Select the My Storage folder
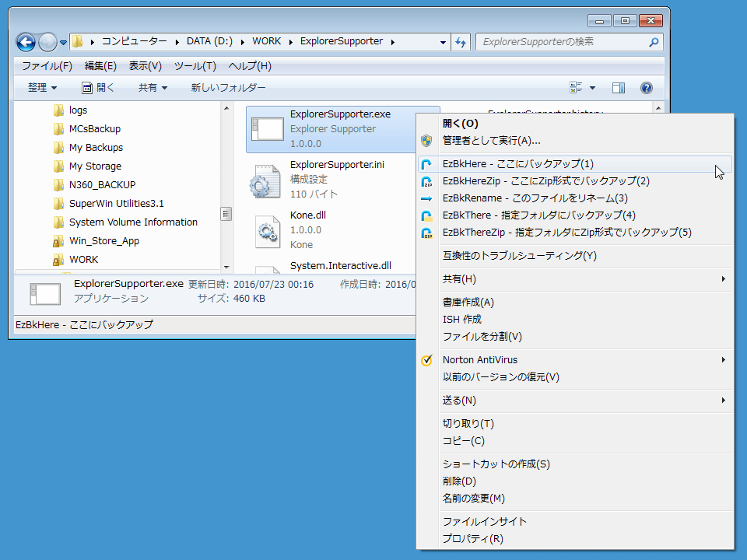 (95, 166)
